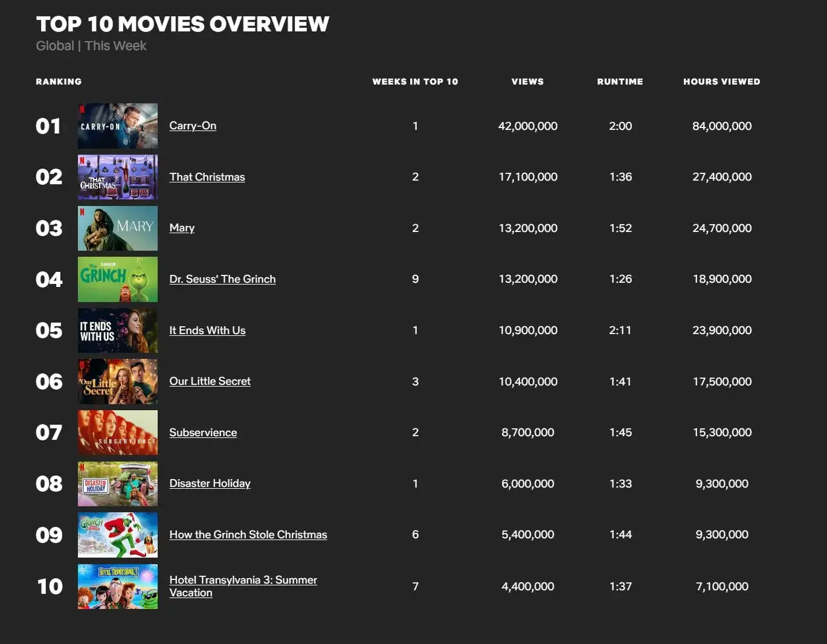Click the 1:45 runtime value
827x644 pixels.
pyautogui.click(x=620, y=433)
